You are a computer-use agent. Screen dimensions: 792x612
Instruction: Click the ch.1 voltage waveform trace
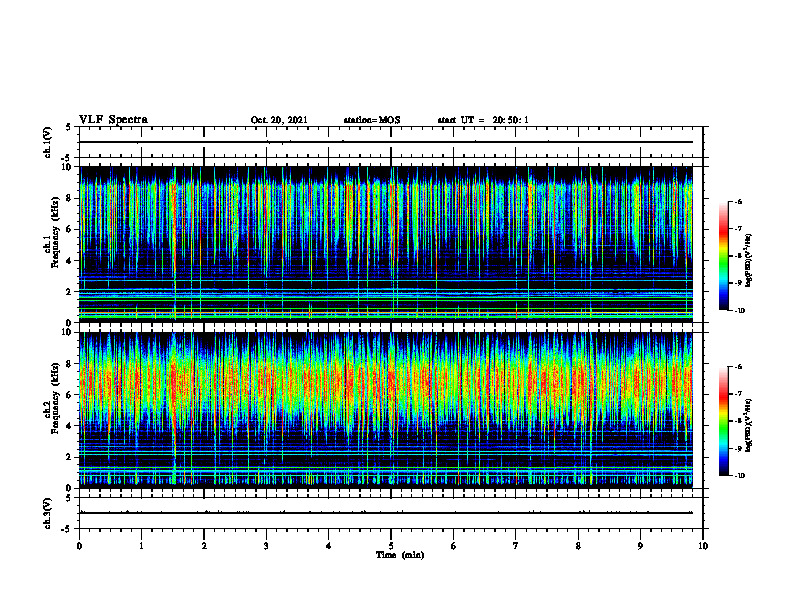coord(386,142)
